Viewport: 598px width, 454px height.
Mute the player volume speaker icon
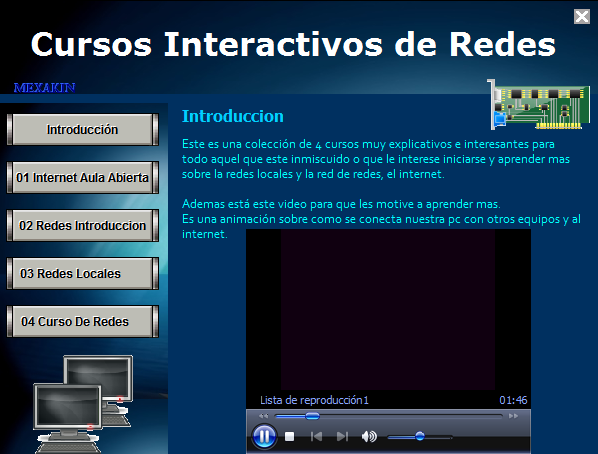[x=369, y=436]
